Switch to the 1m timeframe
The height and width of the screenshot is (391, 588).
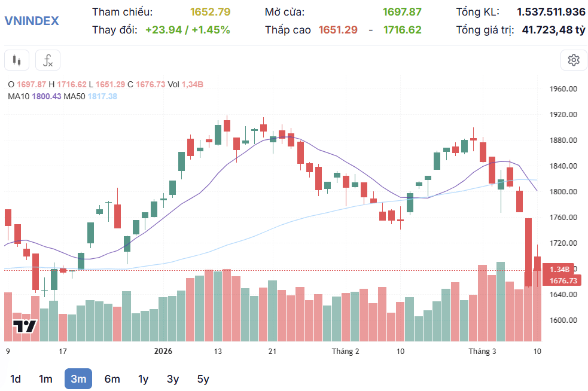click(x=45, y=379)
